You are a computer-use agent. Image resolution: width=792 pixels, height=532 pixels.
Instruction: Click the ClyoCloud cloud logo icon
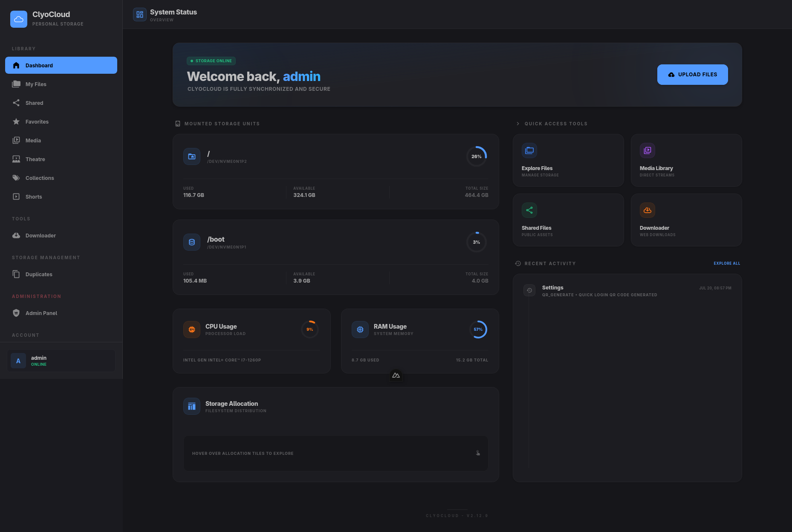(19, 19)
